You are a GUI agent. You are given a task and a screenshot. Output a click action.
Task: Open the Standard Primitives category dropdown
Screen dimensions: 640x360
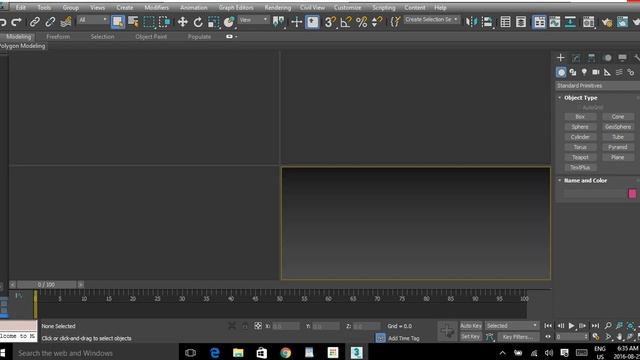coord(598,86)
